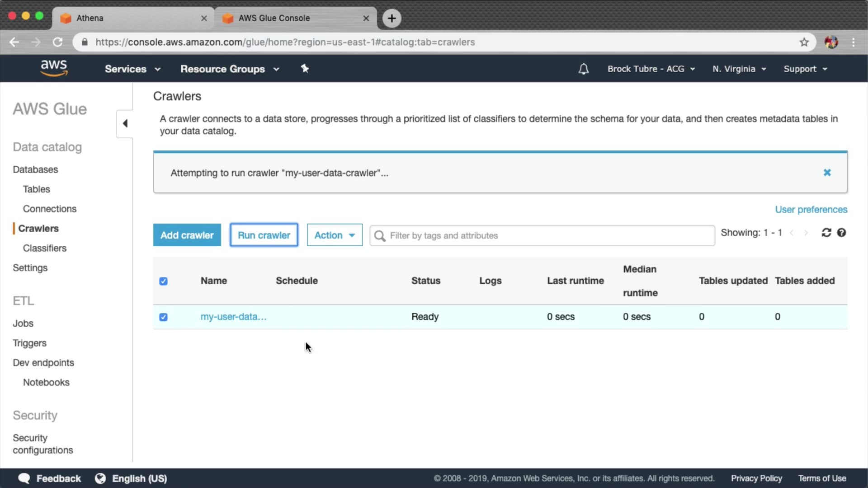Open the notifications bell

[583, 69]
